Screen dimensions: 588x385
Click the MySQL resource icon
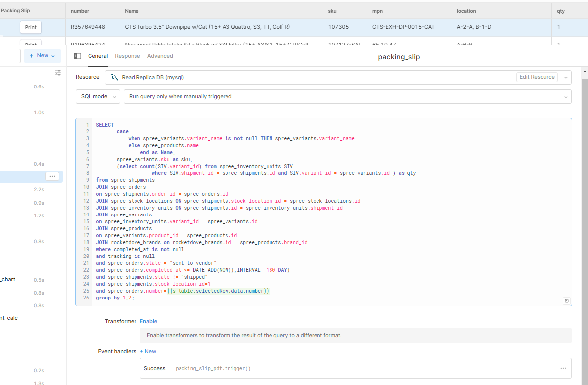click(x=115, y=77)
